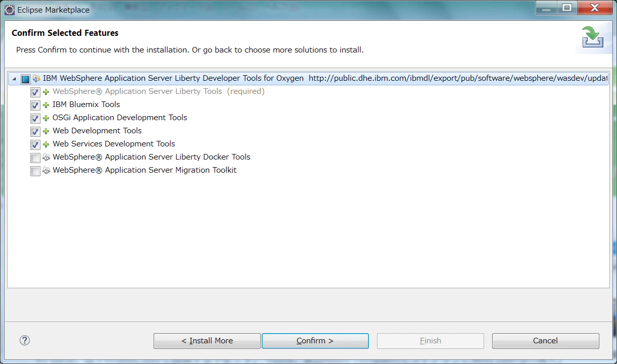Image resolution: width=617 pixels, height=364 pixels.
Task: Click the IBM WebSphere Developer Tools root node icon
Action: pyautogui.click(x=36, y=79)
